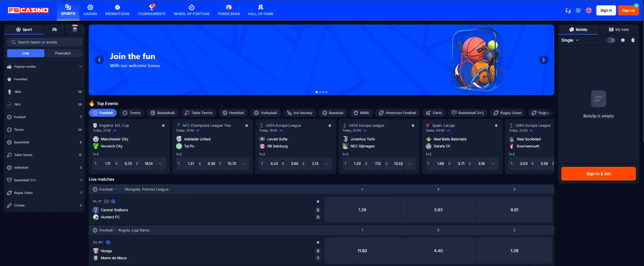Open Favorites in the sidebar
Viewport: 644px width, 266px height.
[x=44, y=79]
